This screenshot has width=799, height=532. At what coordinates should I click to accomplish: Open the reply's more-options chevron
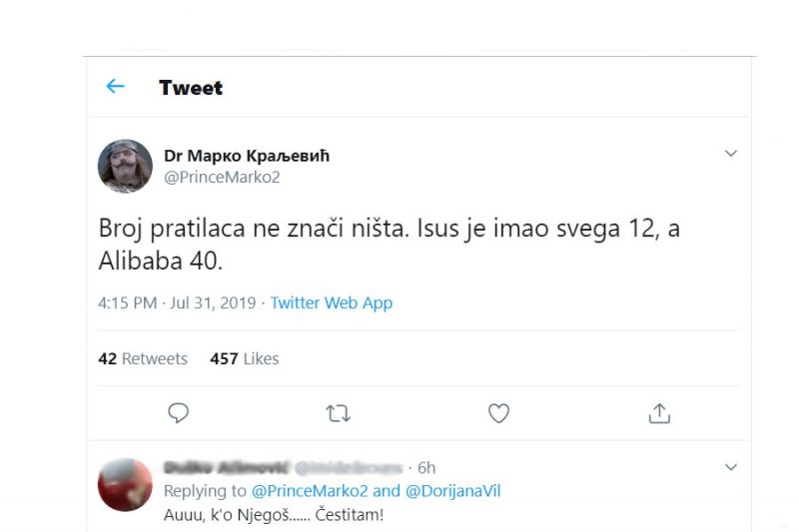(731, 467)
